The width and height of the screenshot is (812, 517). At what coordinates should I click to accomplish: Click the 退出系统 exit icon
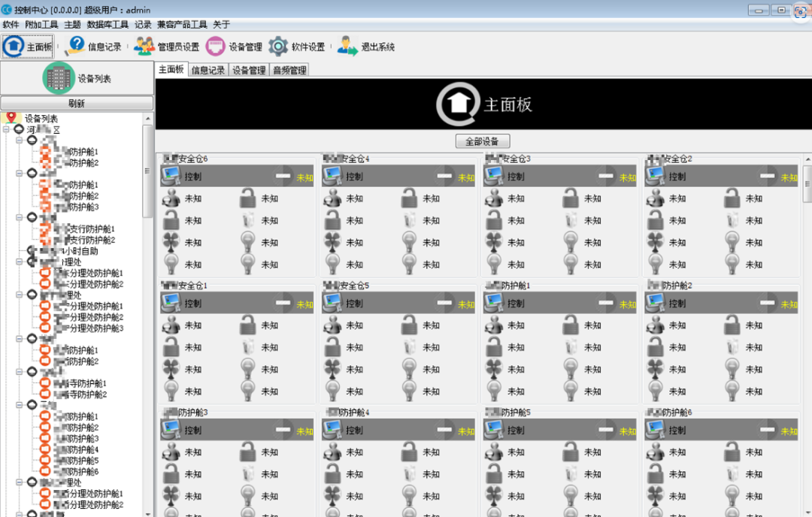click(347, 47)
